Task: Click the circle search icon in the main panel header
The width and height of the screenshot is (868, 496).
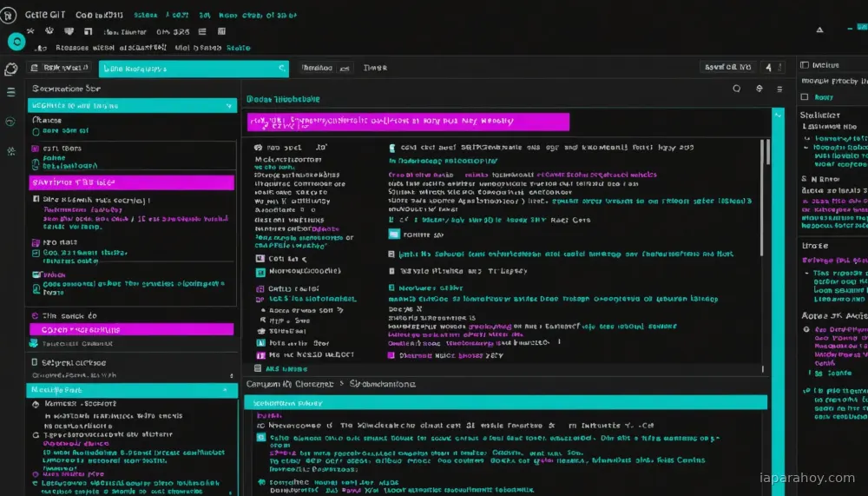Action: (x=736, y=89)
